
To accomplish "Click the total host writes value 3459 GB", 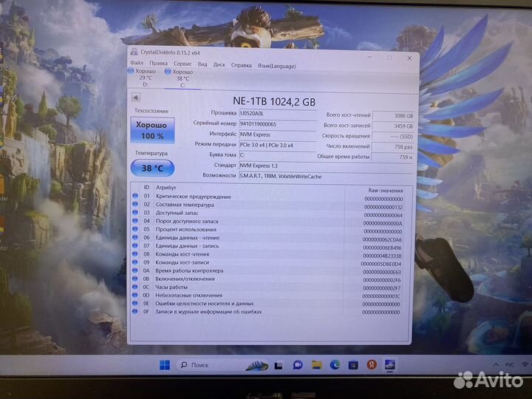I will (x=393, y=126).
